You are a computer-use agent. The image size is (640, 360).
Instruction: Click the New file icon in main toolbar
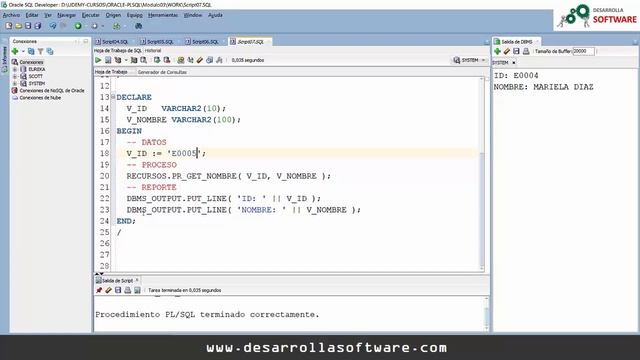click(9, 26)
